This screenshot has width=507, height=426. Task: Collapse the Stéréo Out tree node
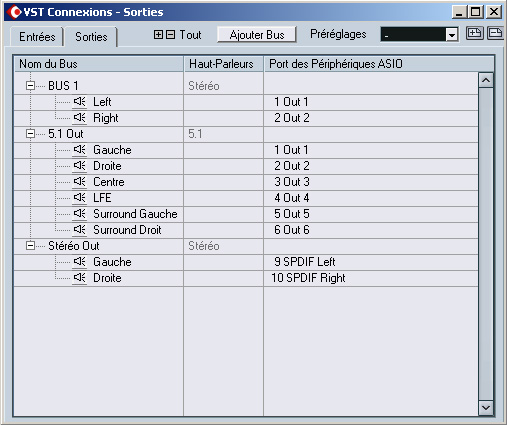30,246
